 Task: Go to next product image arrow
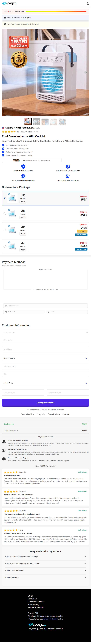[86, 72]
